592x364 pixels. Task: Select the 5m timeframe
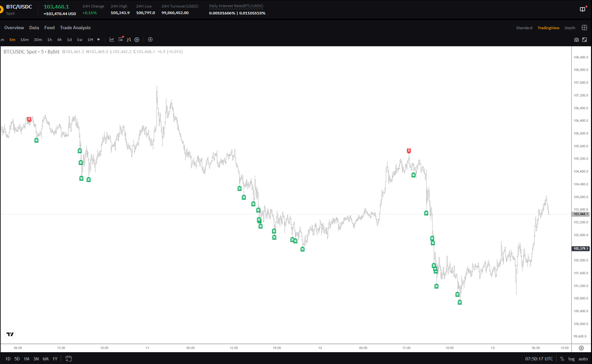pyautogui.click(x=12, y=39)
